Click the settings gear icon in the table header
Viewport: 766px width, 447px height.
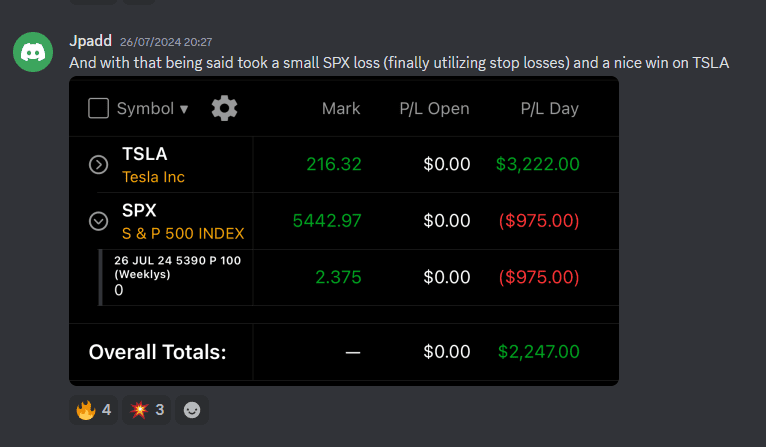pyautogui.click(x=224, y=108)
